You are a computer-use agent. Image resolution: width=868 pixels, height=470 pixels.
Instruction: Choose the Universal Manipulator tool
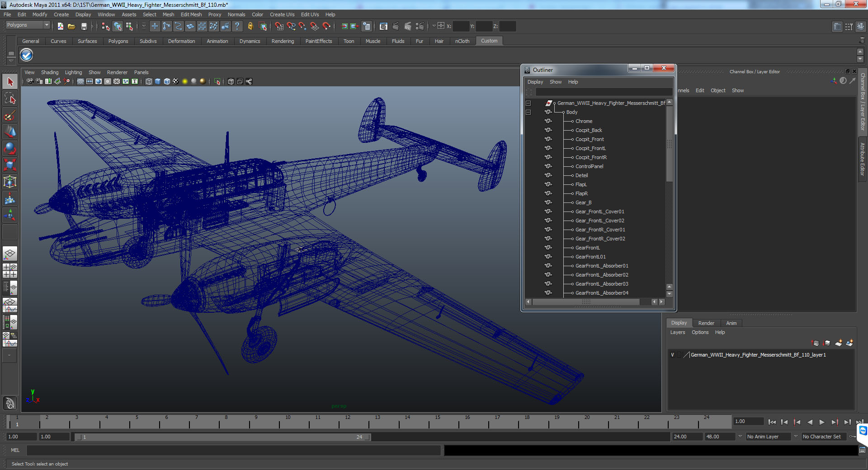10,182
